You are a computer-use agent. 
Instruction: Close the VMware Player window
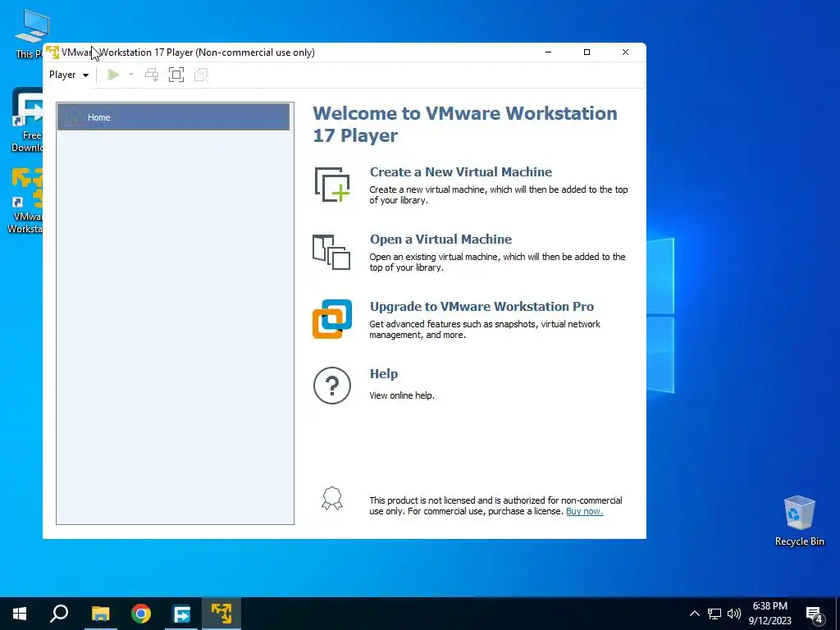pyautogui.click(x=625, y=52)
